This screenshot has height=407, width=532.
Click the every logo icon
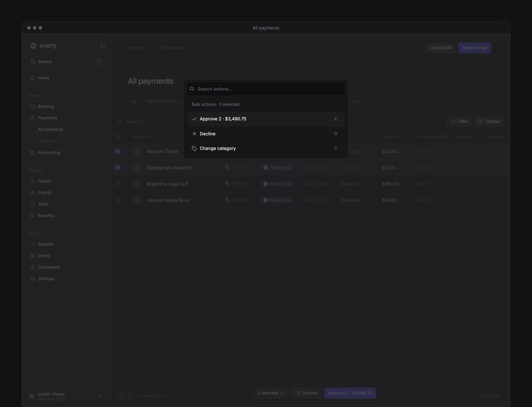click(33, 46)
